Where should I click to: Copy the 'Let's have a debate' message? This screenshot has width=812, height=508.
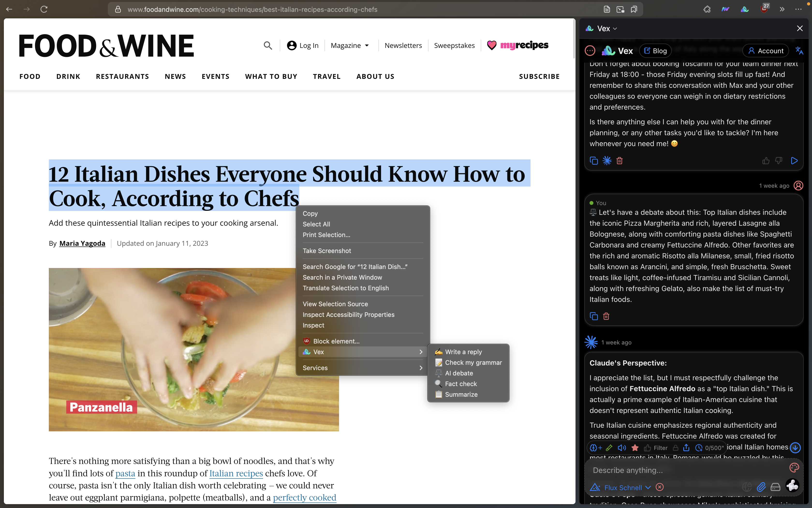(x=594, y=316)
